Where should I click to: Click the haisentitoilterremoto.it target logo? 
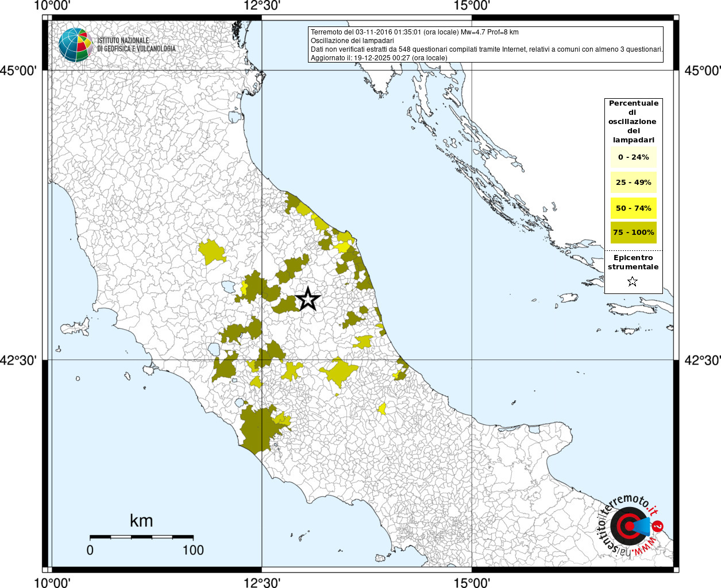[630, 527]
